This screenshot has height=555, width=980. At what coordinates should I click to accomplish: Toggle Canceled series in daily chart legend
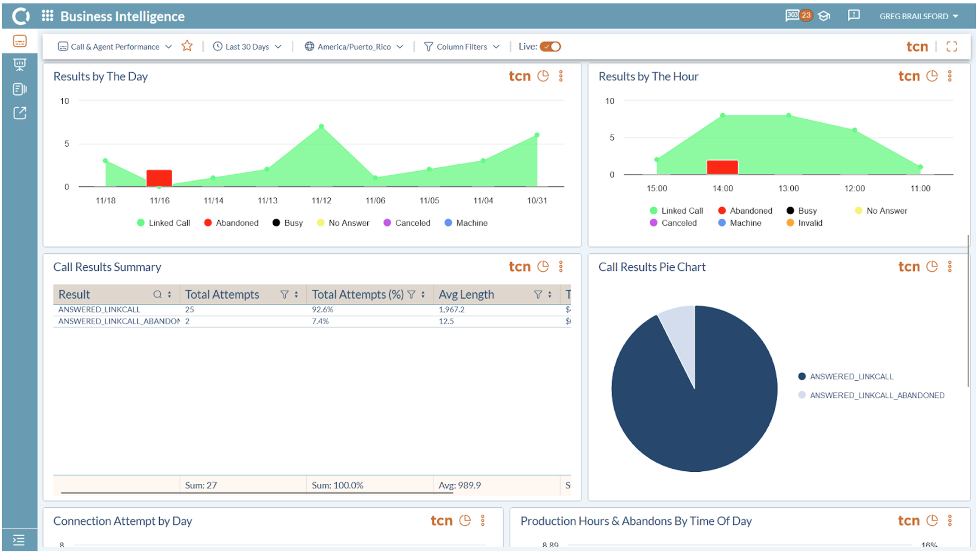pos(407,223)
